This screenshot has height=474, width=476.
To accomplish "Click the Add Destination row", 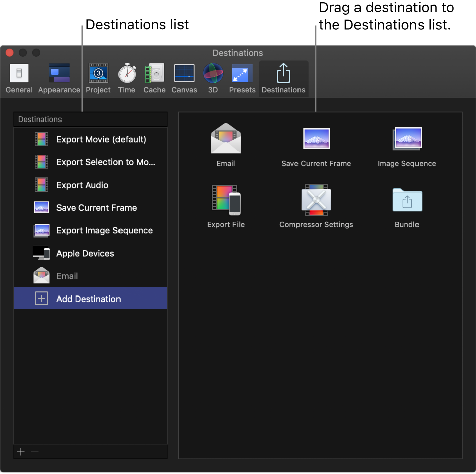I will [88, 299].
